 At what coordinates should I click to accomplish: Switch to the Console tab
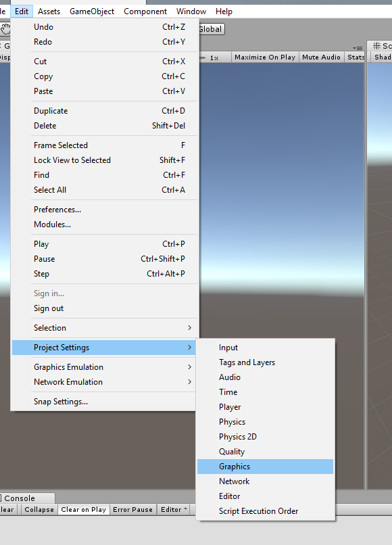click(x=27, y=498)
